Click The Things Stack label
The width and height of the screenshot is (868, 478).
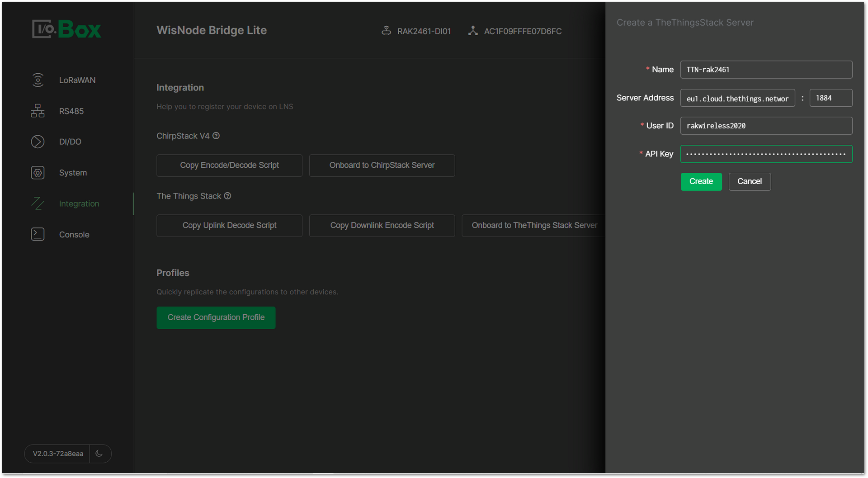tap(189, 196)
